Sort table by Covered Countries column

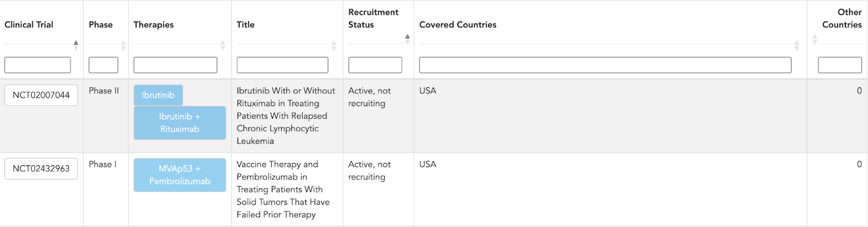(x=796, y=45)
